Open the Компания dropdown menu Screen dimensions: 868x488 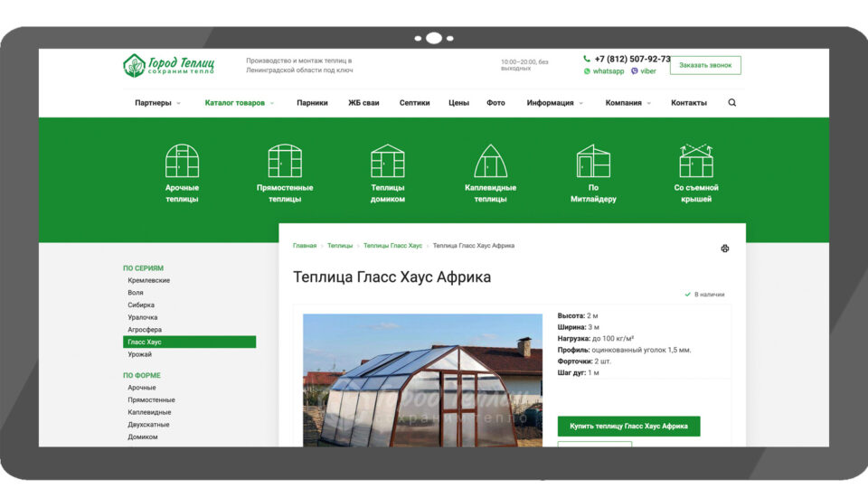(x=627, y=103)
